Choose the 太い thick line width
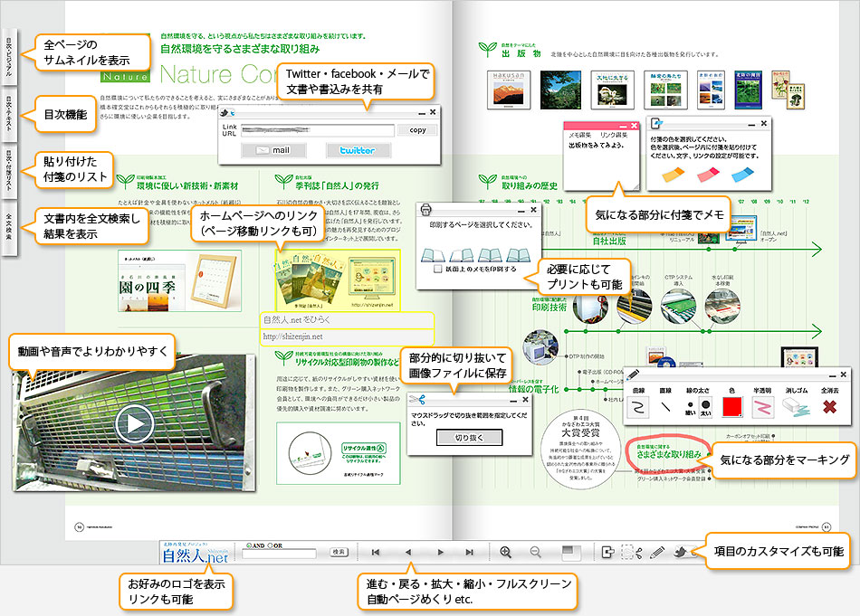The height and width of the screenshot is (616, 860). pyautogui.click(x=706, y=405)
